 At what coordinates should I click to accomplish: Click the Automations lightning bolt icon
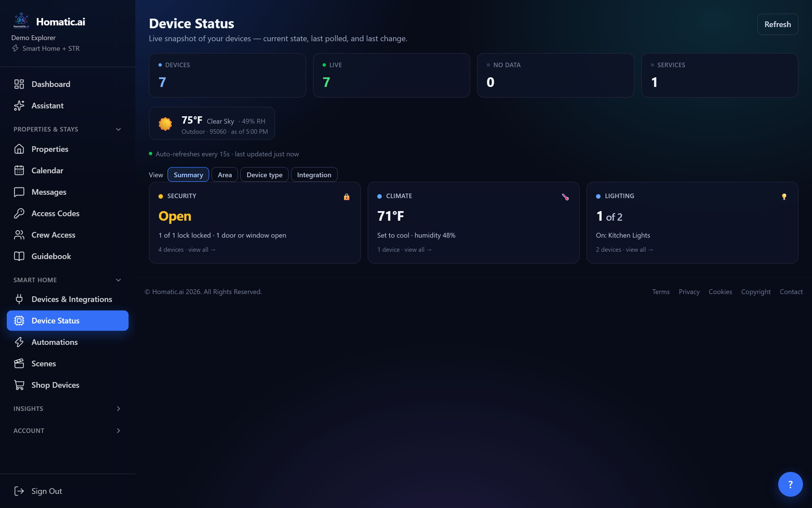19,342
